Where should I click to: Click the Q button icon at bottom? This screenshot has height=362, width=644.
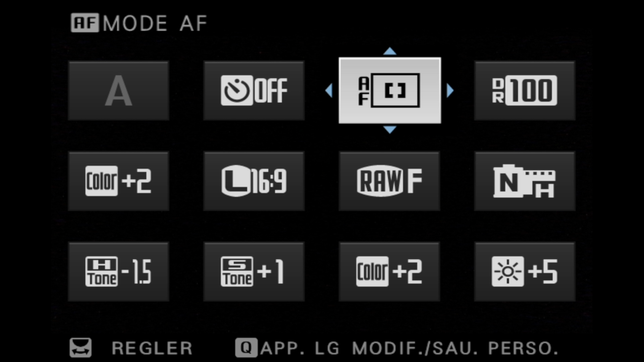pos(246,348)
